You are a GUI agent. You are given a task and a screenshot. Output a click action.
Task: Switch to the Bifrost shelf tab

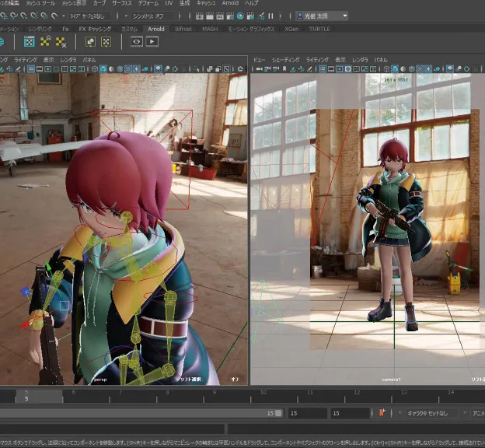point(183,29)
